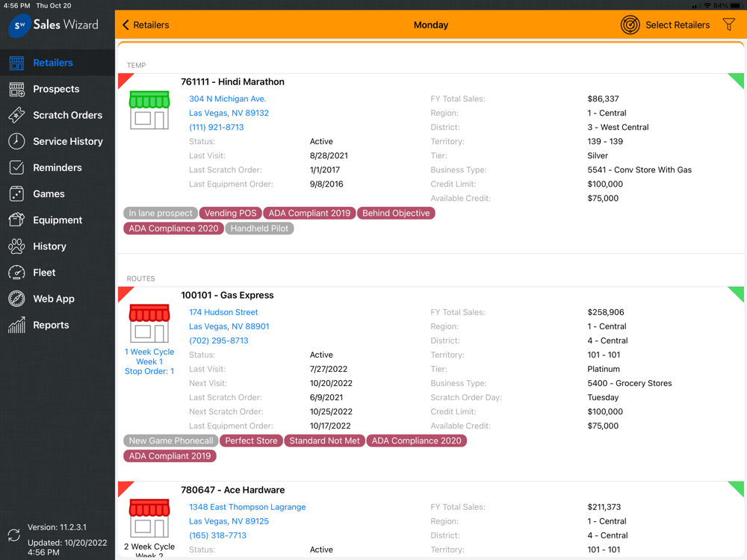Screen dimensions: 747x560
Task: Select 100101 - Gas Express title
Action: (227, 295)
